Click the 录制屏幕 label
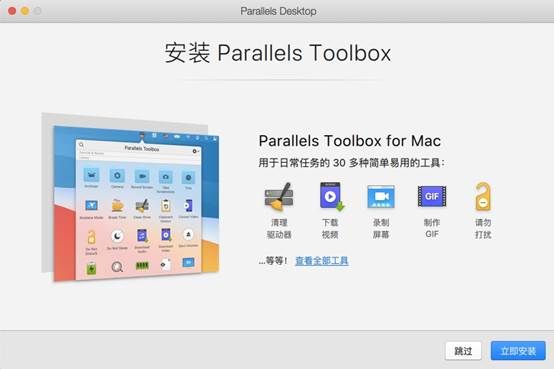 click(x=381, y=228)
